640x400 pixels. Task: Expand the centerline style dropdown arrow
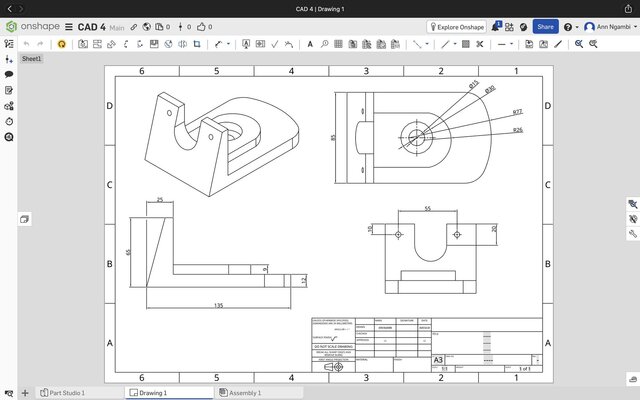point(511,44)
